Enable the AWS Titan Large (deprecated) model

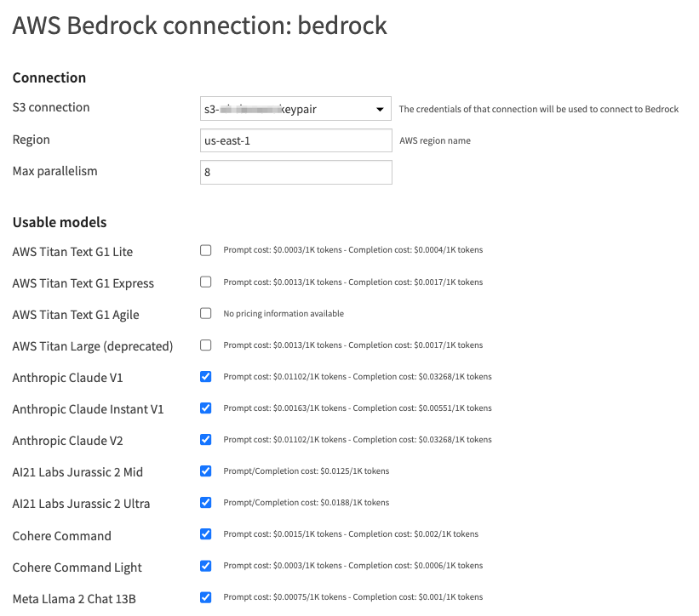click(x=205, y=345)
